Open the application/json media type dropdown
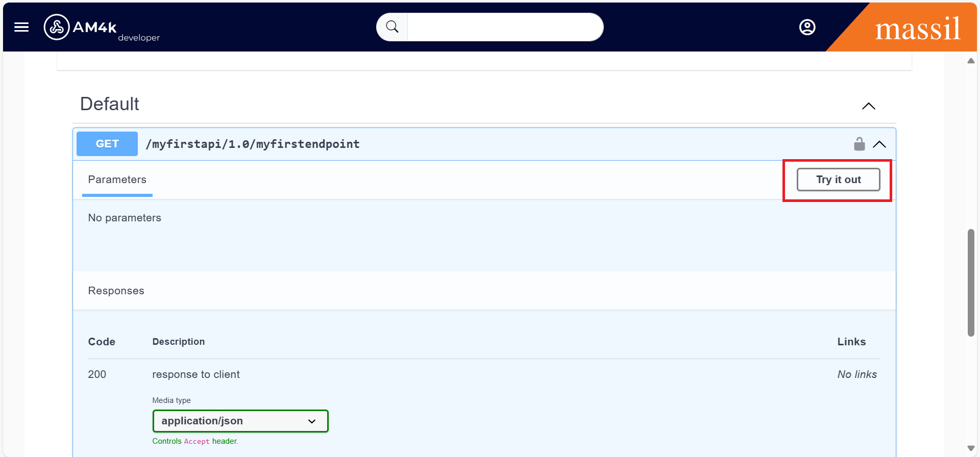980x457 pixels. coord(240,421)
